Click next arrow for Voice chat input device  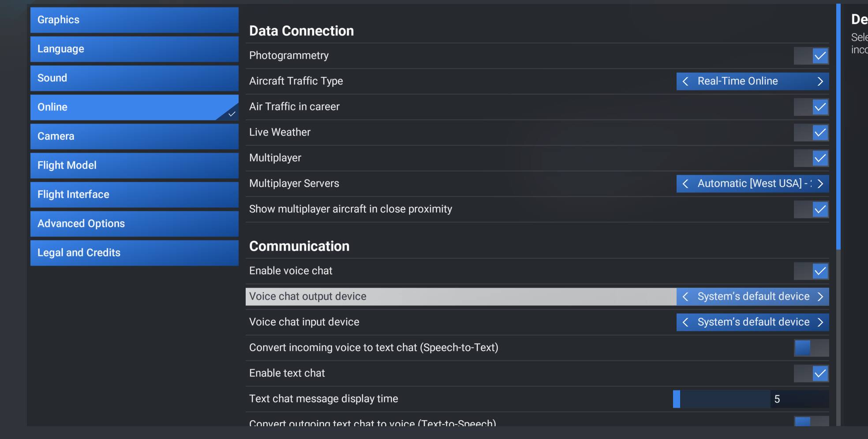(820, 322)
